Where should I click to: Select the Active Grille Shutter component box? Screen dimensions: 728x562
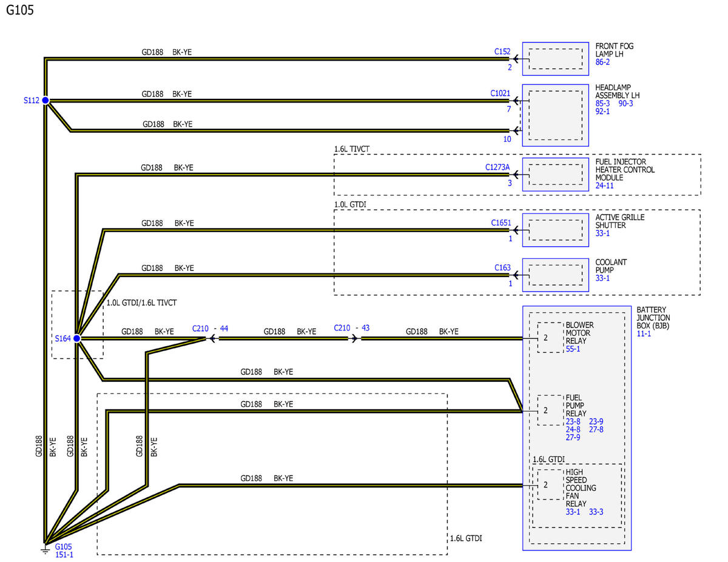pos(555,230)
